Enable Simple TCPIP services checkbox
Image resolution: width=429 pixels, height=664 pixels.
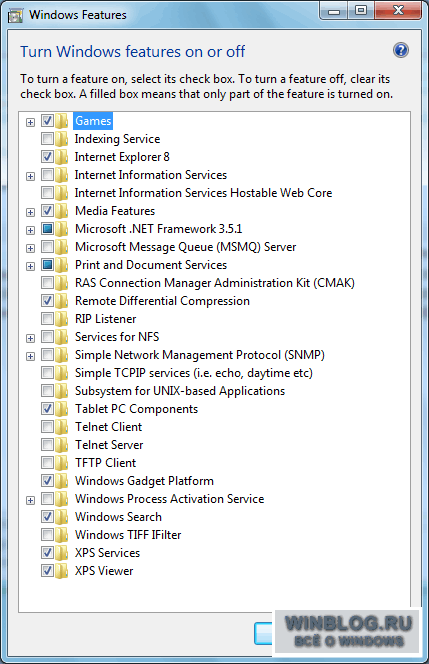(47, 373)
